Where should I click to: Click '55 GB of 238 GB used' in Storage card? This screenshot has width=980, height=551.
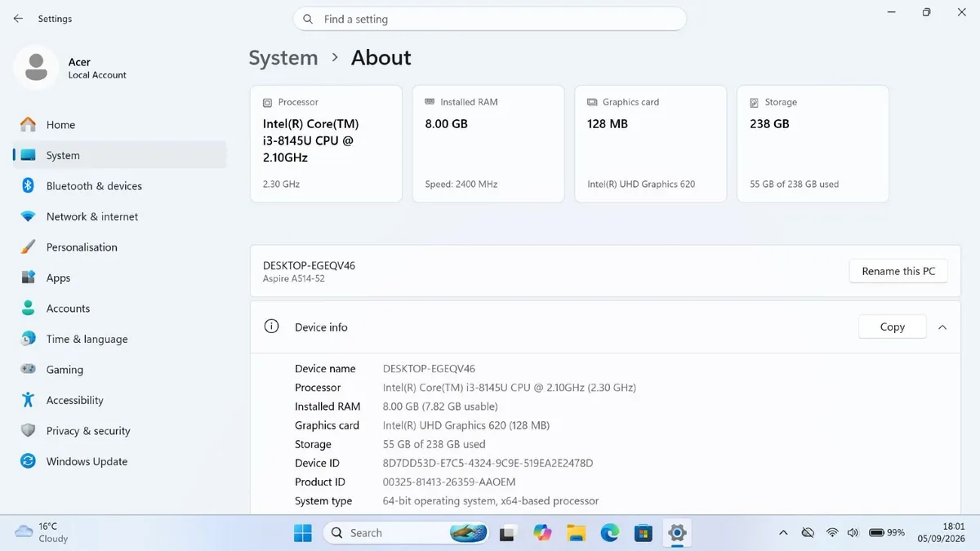pos(795,184)
